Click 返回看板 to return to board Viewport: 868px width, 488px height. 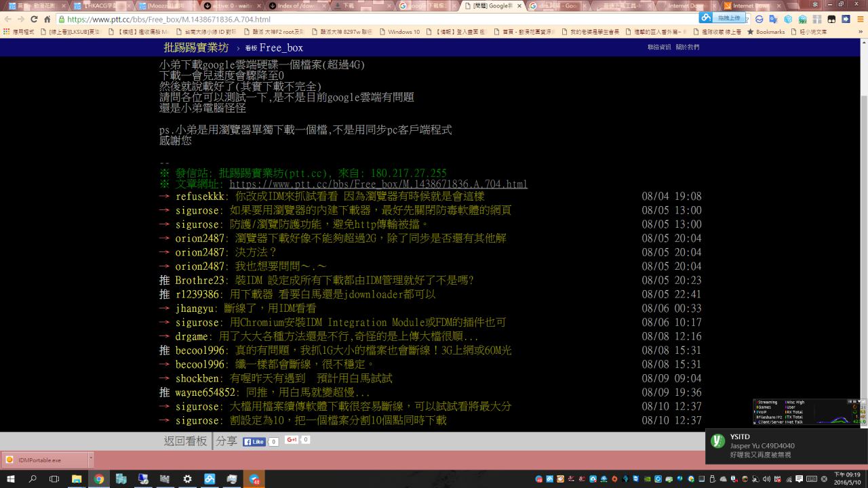184,441
